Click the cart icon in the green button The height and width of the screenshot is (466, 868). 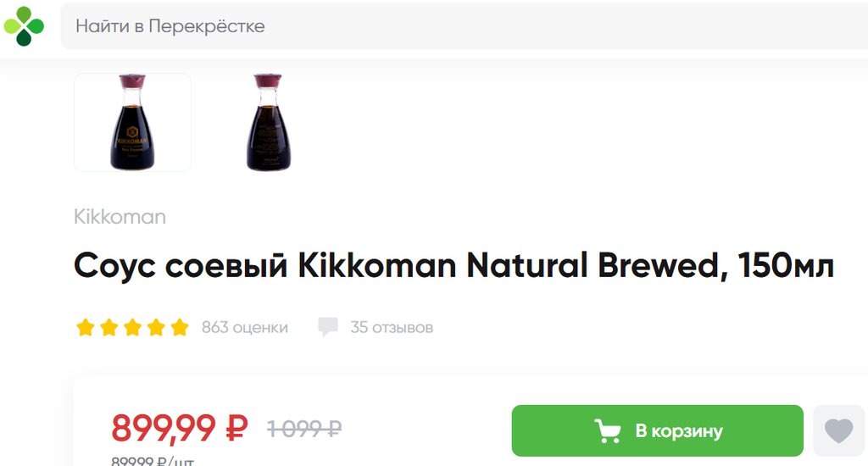pyautogui.click(x=607, y=431)
